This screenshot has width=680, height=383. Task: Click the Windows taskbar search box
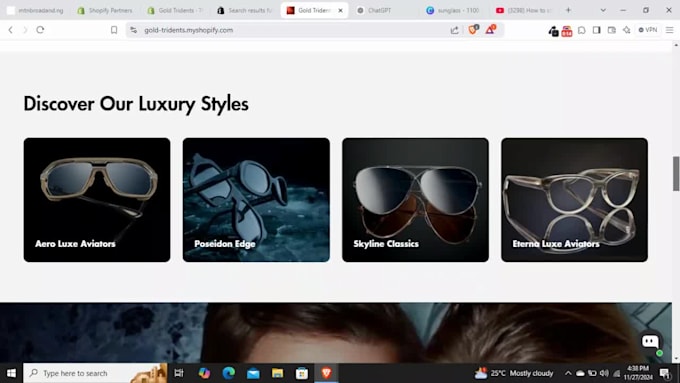coord(95,373)
